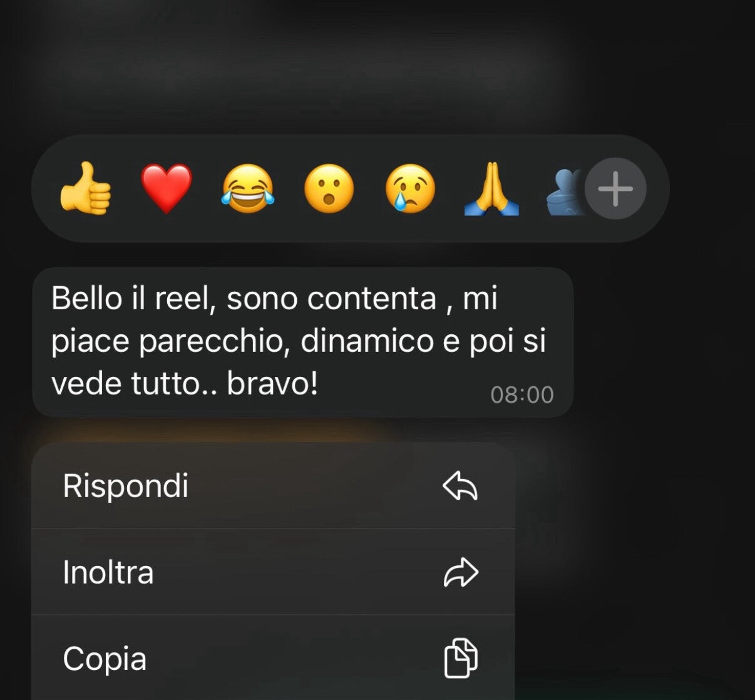Screen dimensions: 755x700
Task: Dismiss menu by tapping blurred area beside Inoltra
Action: pyautogui.click(x=632, y=572)
